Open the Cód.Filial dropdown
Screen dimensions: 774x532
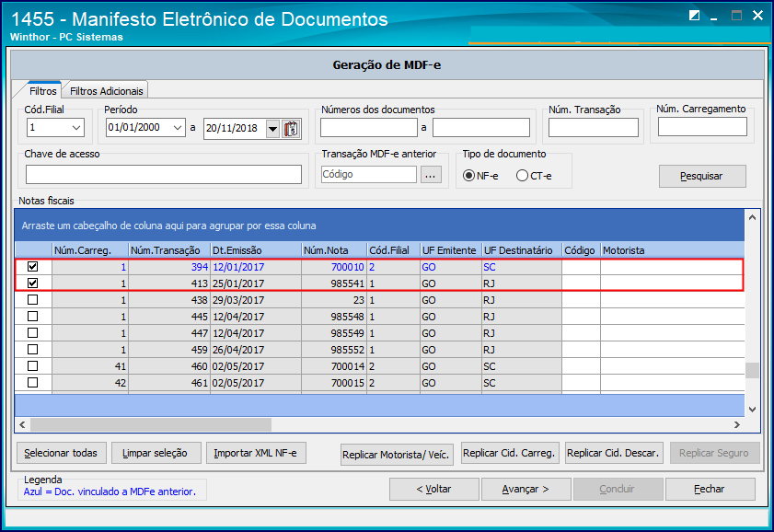click(76, 128)
